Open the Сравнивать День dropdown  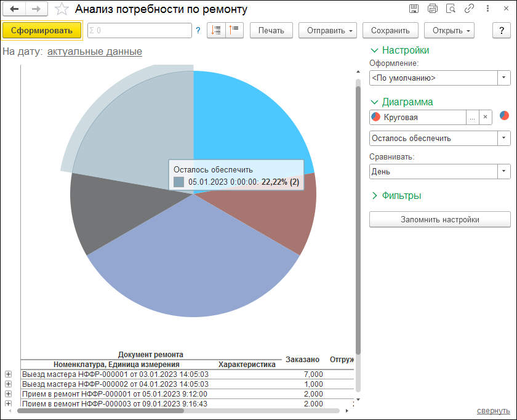[x=504, y=171]
